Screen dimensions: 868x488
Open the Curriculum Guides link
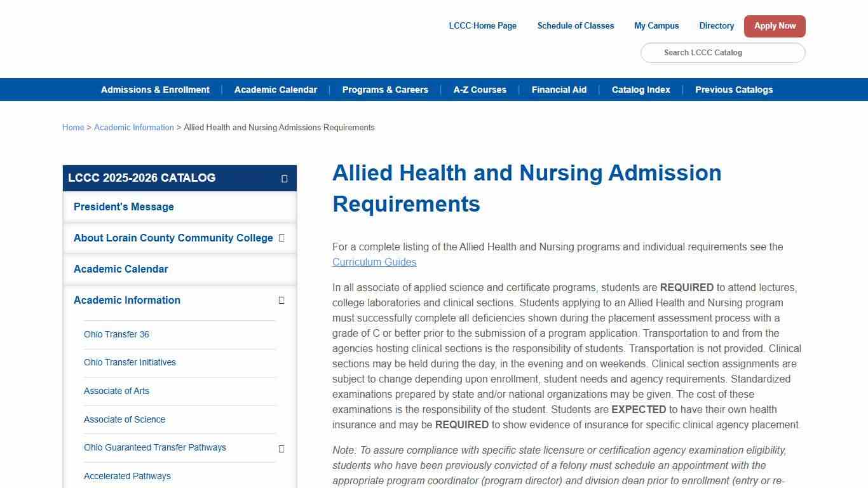374,262
